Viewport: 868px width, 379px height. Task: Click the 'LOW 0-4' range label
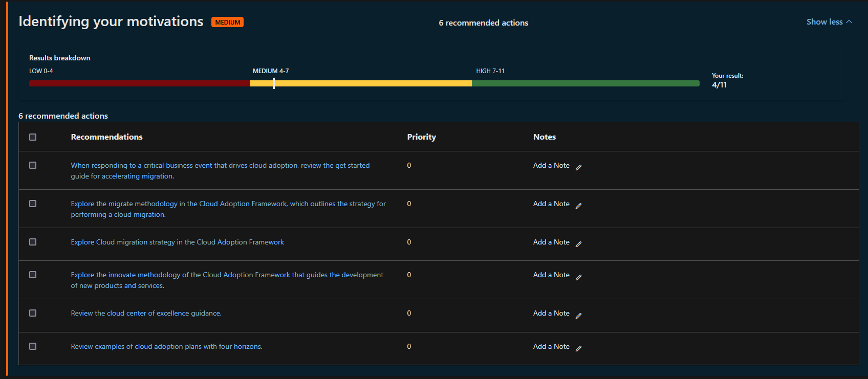(x=41, y=71)
